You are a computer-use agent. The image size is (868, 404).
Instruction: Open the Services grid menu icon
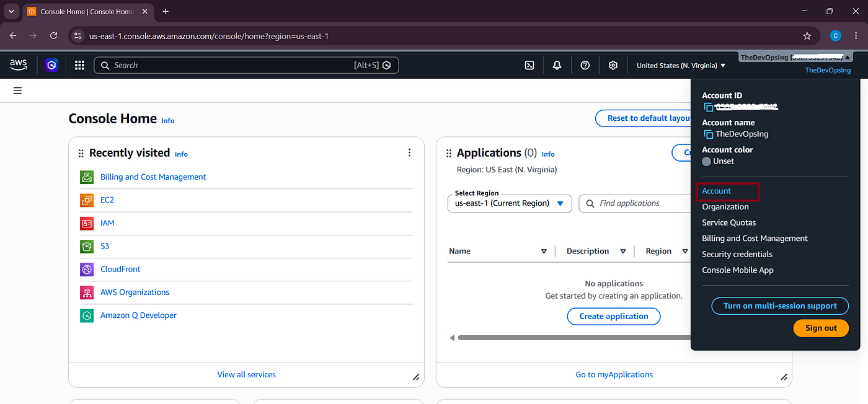(x=79, y=65)
